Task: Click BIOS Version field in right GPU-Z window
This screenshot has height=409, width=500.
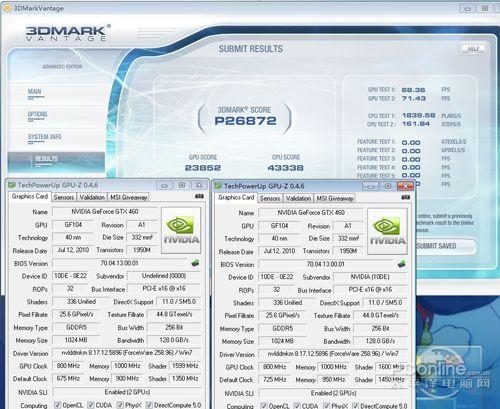Action: click(326, 264)
